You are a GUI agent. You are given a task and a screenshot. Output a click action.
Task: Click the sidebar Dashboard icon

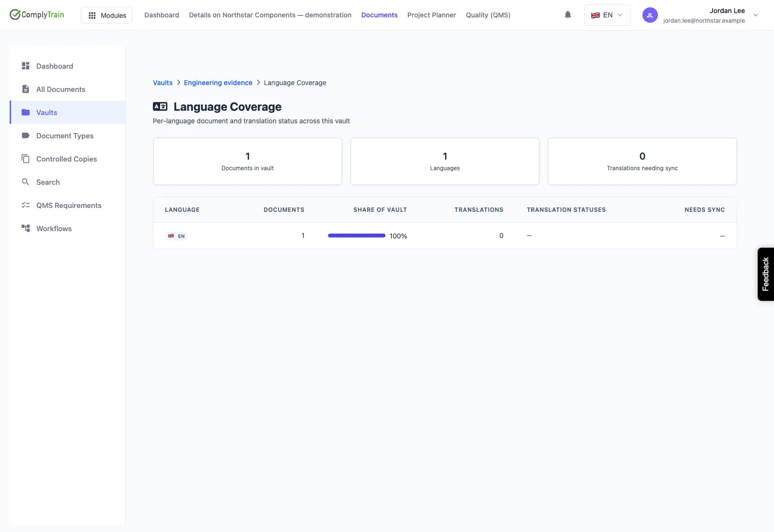click(x=26, y=66)
